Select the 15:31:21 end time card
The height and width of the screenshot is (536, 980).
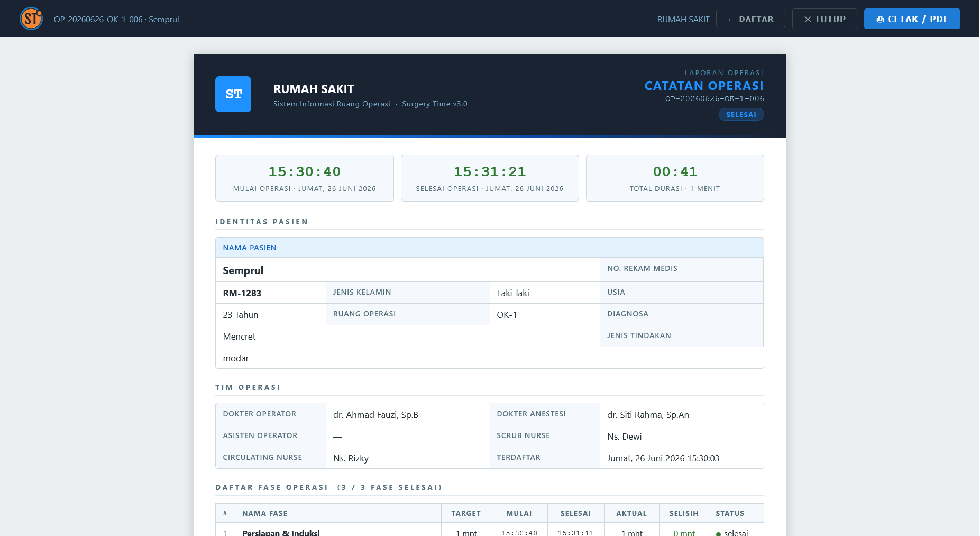tap(490, 178)
